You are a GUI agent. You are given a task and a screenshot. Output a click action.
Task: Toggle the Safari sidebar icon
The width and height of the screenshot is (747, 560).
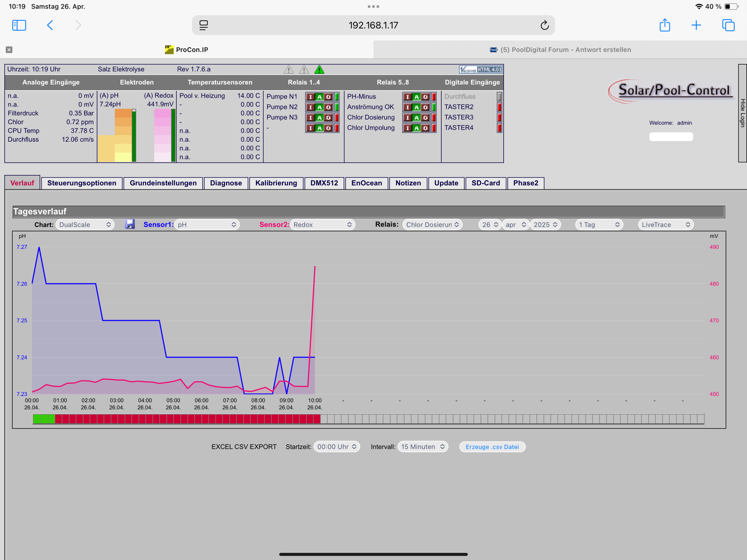19,25
